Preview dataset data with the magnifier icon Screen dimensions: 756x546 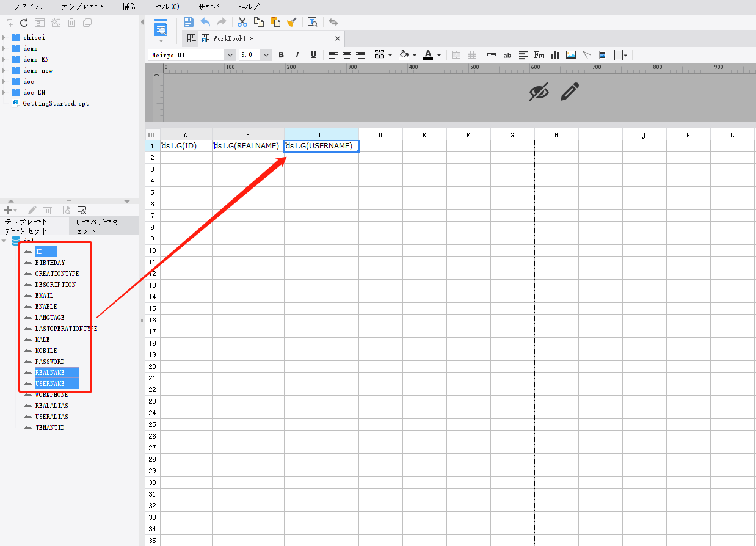(x=67, y=210)
